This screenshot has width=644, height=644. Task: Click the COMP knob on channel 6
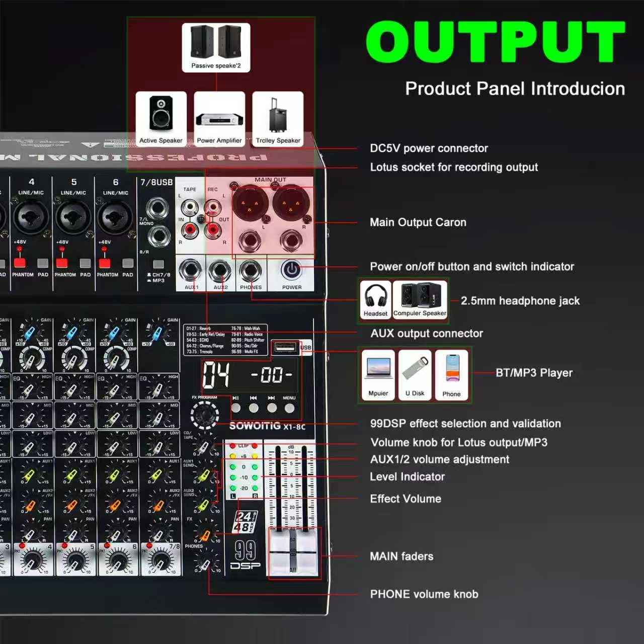[x=117, y=358]
